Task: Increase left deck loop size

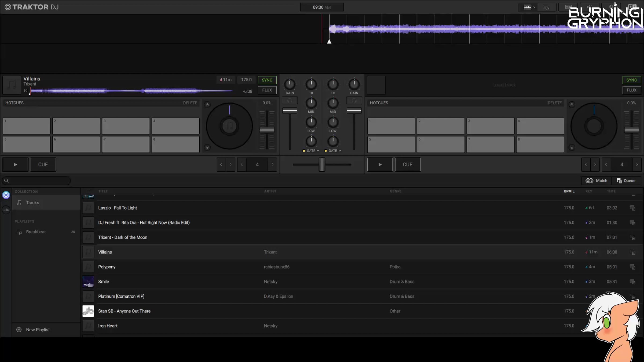Action: (272, 164)
